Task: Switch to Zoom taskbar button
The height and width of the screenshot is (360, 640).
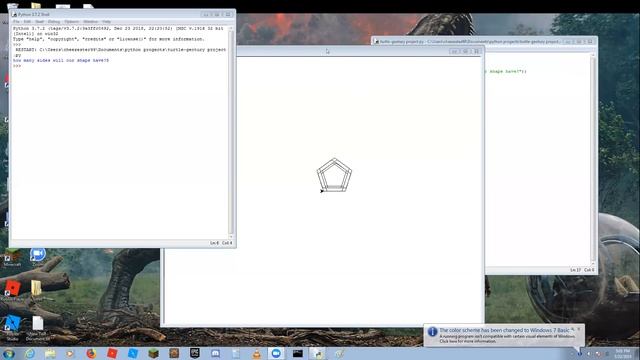Action: tap(276, 353)
